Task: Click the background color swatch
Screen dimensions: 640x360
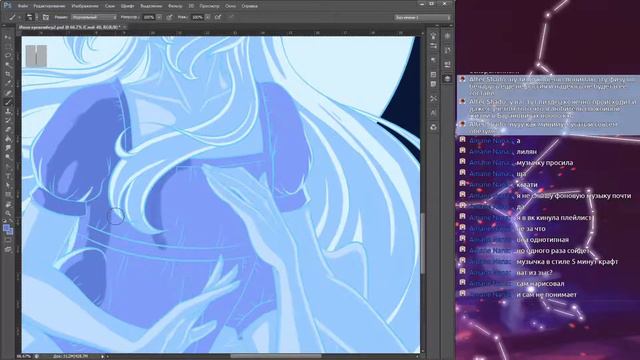Action: [x=11, y=232]
